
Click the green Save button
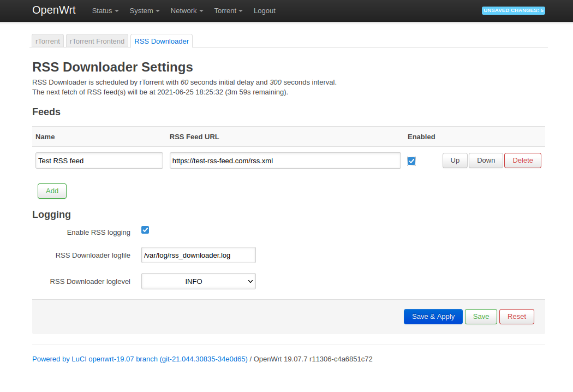(x=481, y=317)
